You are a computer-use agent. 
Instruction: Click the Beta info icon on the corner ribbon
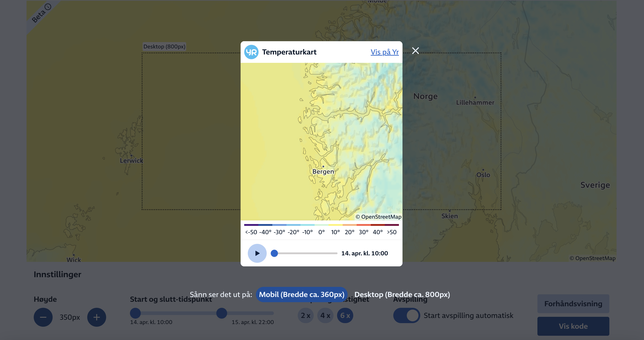(x=47, y=7)
